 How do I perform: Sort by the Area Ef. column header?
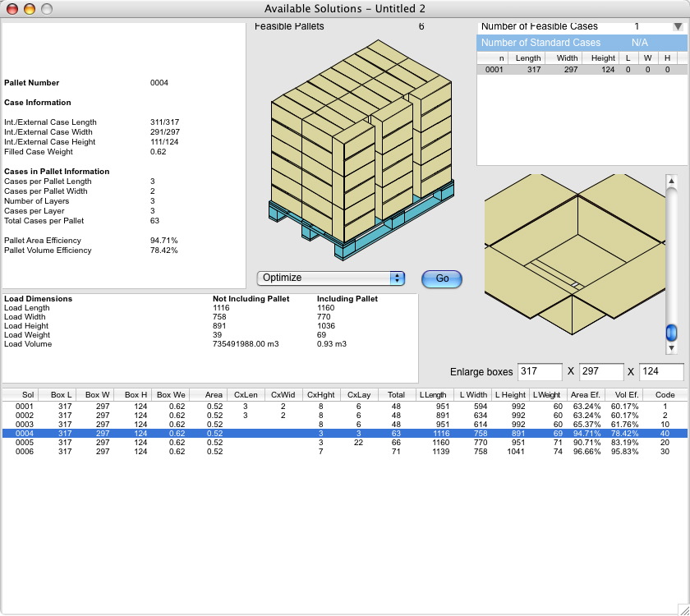(x=586, y=395)
